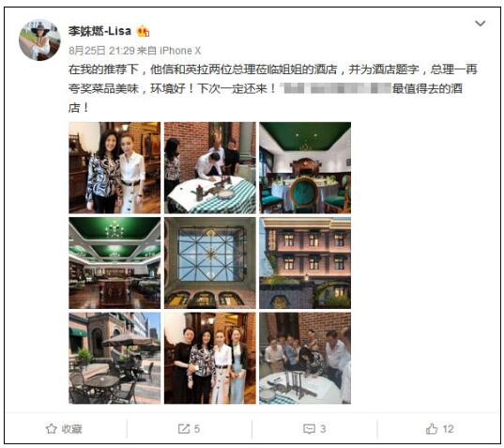Open photo of crowd around calligraphy table
The image size is (504, 448).
tap(305, 358)
